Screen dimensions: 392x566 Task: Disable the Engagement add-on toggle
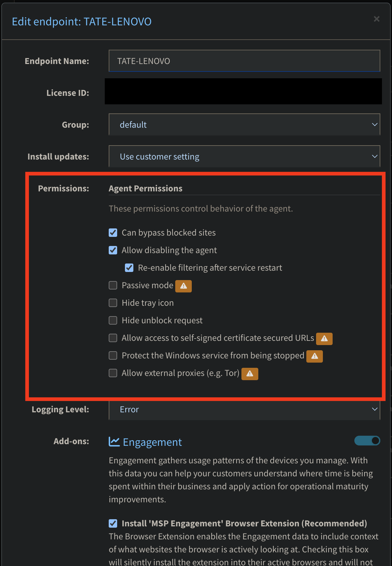click(x=367, y=441)
